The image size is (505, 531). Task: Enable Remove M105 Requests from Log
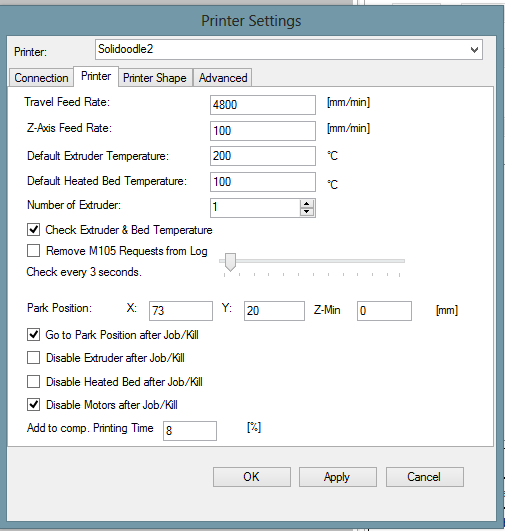pyautogui.click(x=33, y=251)
